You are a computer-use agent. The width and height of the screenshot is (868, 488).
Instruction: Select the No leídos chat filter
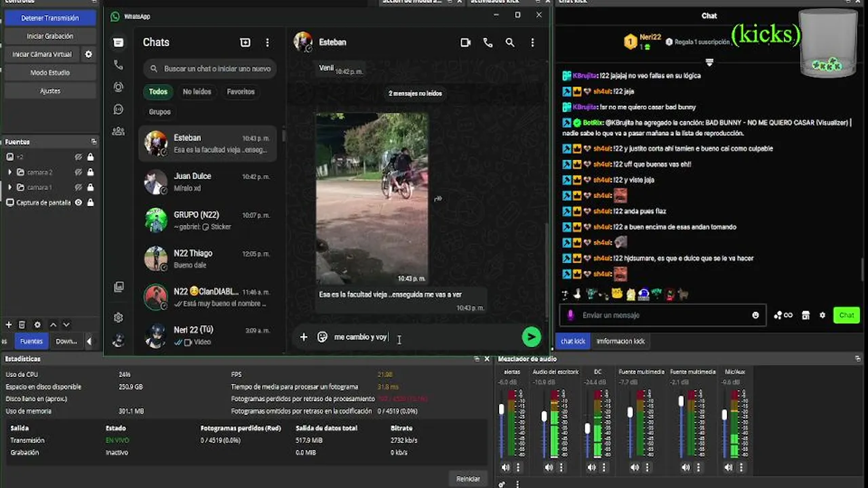click(x=197, y=91)
